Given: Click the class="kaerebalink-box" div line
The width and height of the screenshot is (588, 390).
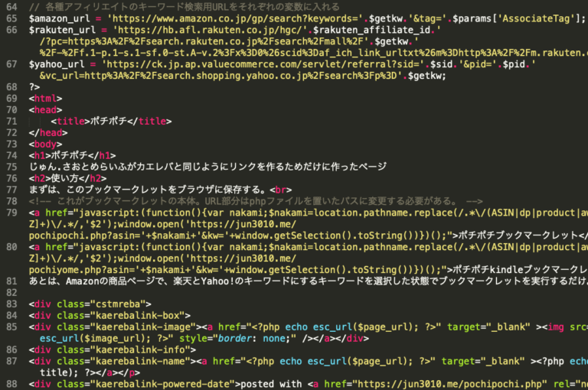Looking at the screenshot, I should [109, 316].
